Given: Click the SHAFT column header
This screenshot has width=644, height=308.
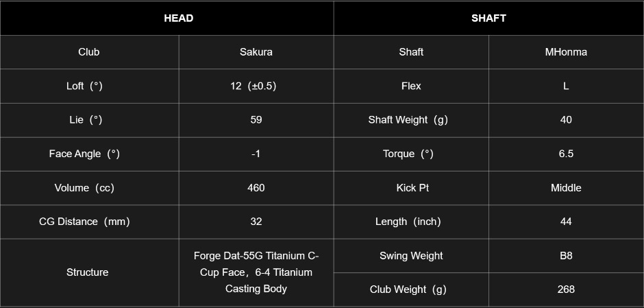Looking at the screenshot, I should [488, 18].
